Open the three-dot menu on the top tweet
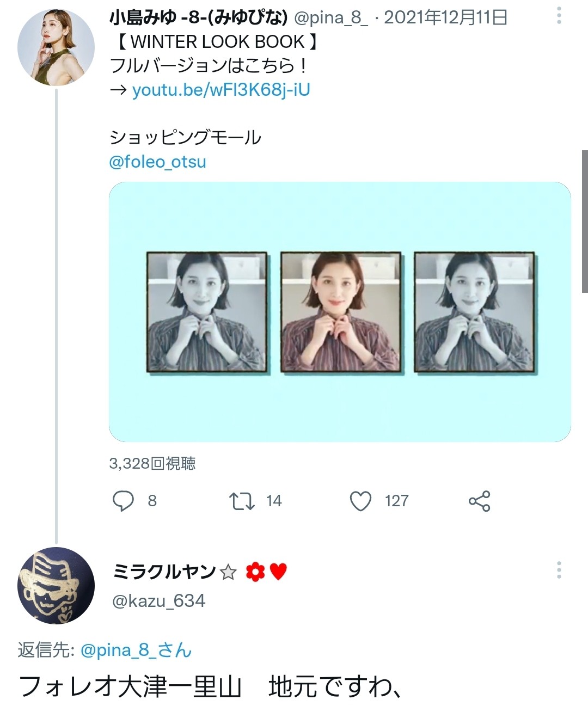 pyautogui.click(x=559, y=16)
